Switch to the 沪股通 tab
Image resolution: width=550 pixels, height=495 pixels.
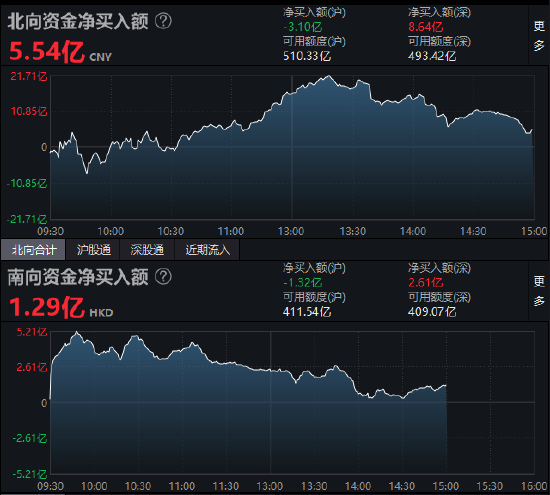coord(93,250)
